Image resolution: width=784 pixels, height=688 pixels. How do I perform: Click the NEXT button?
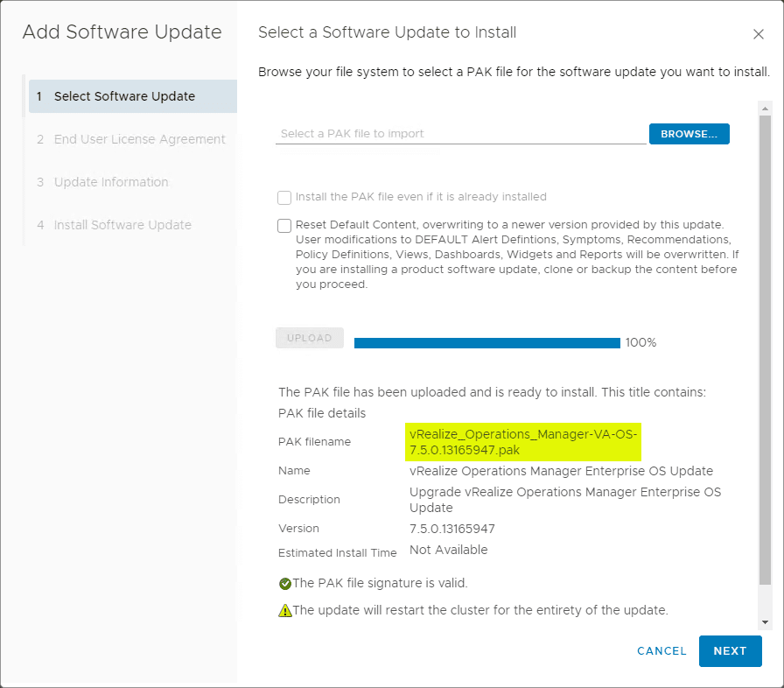click(x=730, y=651)
